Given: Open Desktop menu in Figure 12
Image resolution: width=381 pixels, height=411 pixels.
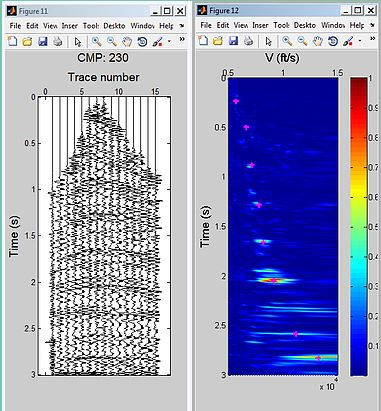Looking at the screenshot, I should (x=305, y=25).
